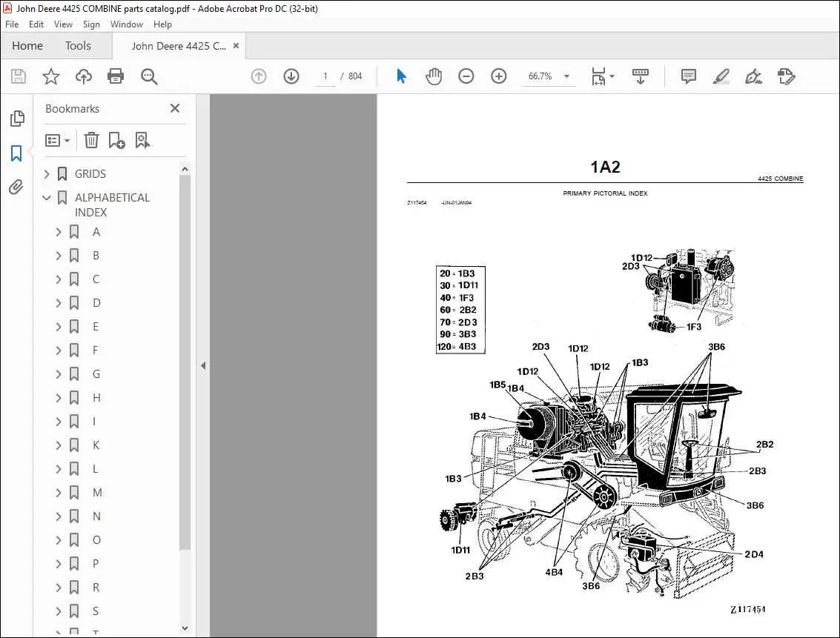Select bookmark M
Screen dimensions: 840x638
point(97,493)
